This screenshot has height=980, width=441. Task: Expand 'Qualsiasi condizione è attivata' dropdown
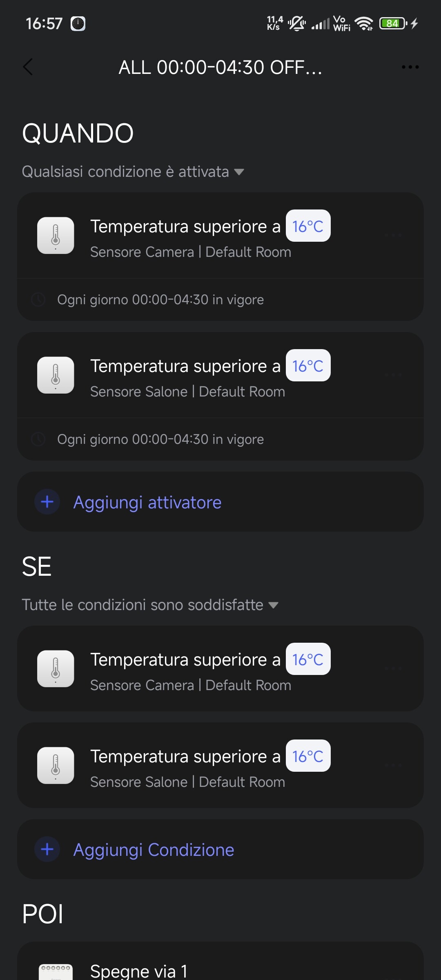133,172
